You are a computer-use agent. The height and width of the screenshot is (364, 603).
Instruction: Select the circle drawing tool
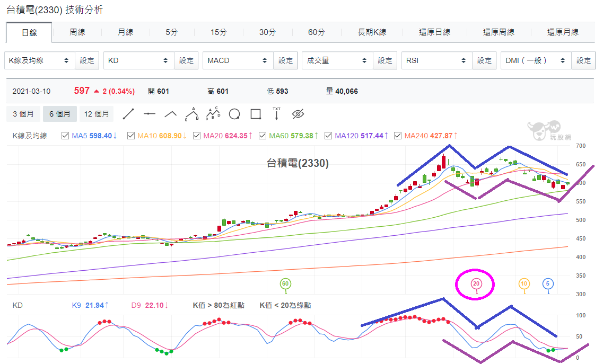(234, 114)
